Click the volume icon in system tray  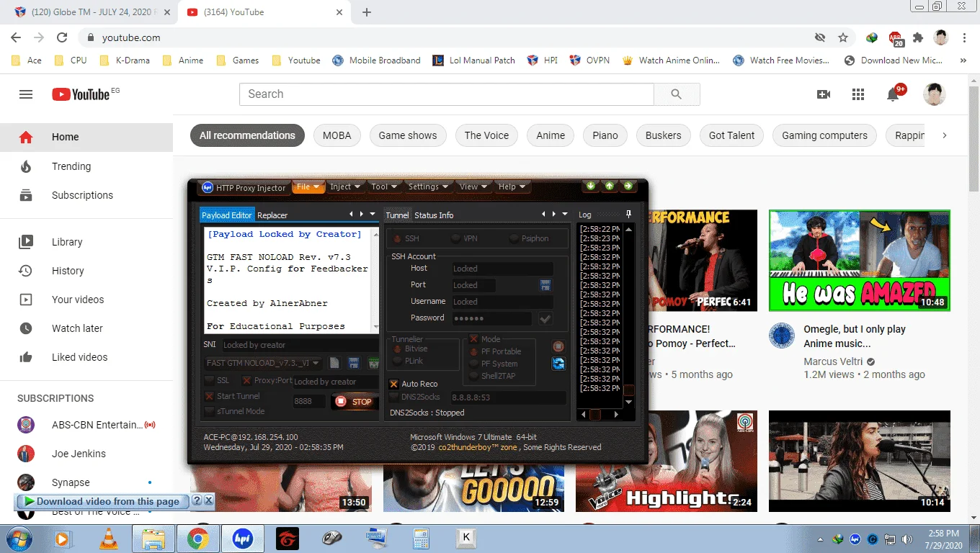[x=907, y=539]
